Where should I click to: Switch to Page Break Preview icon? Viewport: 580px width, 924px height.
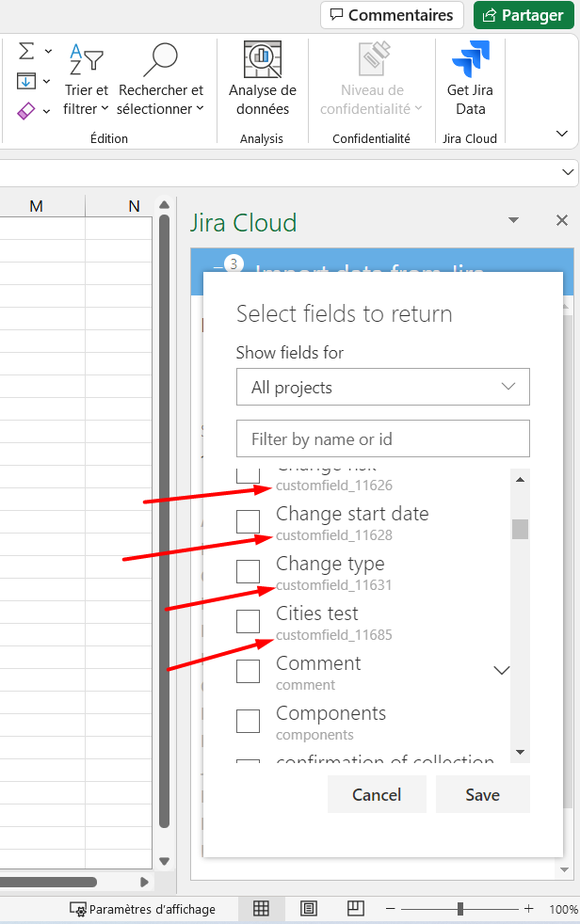coord(355,909)
